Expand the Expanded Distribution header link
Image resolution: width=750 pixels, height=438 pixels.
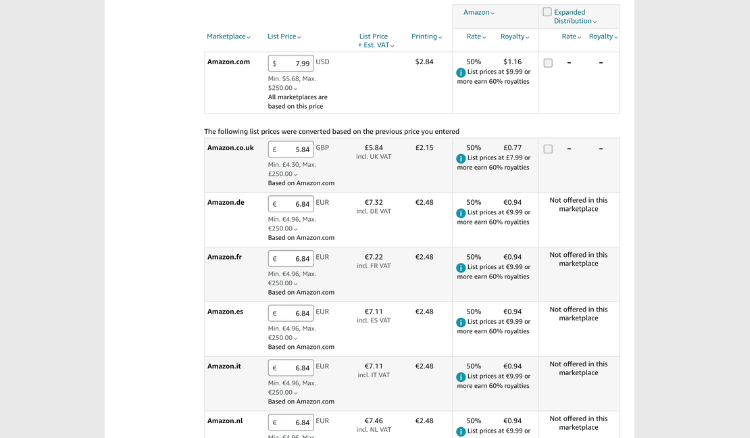(x=575, y=17)
